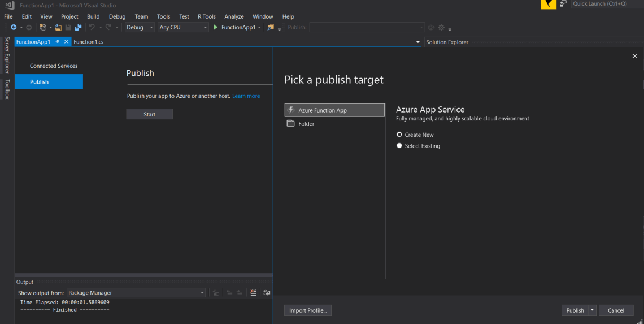Image resolution: width=644 pixels, height=324 pixels.
Task: Close the FunctionApp1 document tab
Action: point(66,41)
